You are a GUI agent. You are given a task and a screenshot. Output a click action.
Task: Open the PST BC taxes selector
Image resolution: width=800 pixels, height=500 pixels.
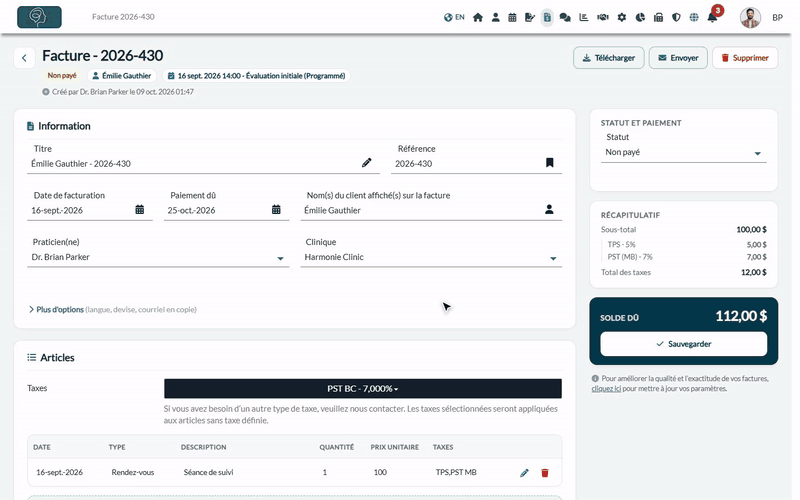[363, 388]
